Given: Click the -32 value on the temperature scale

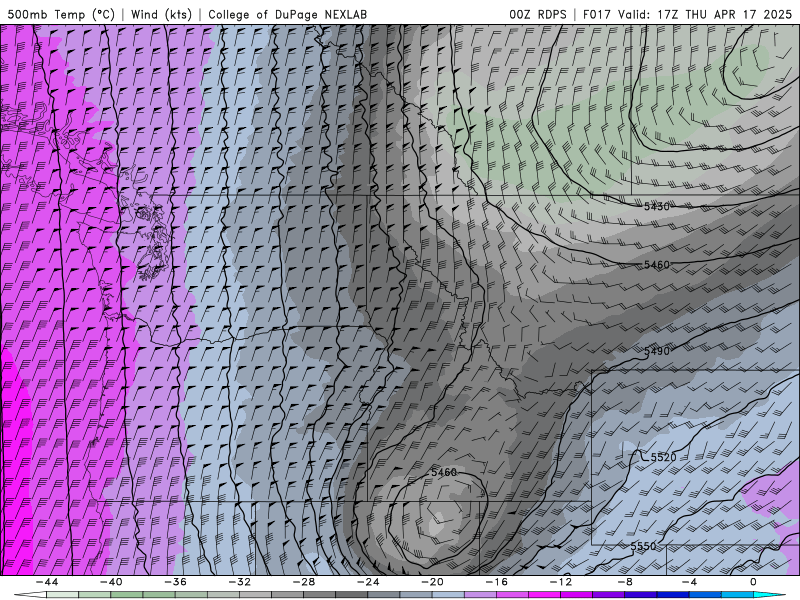Looking at the screenshot, I should click(x=239, y=582).
